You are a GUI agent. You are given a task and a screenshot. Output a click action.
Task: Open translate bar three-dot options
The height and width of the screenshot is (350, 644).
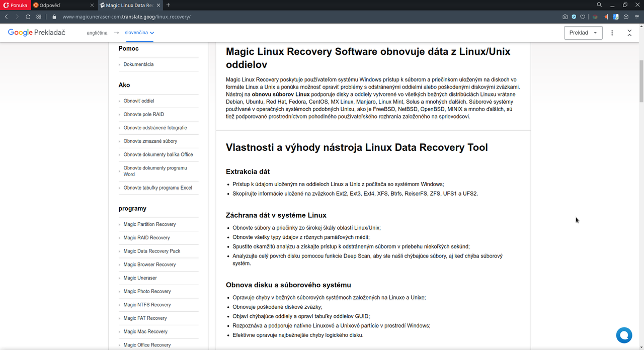(612, 33)
